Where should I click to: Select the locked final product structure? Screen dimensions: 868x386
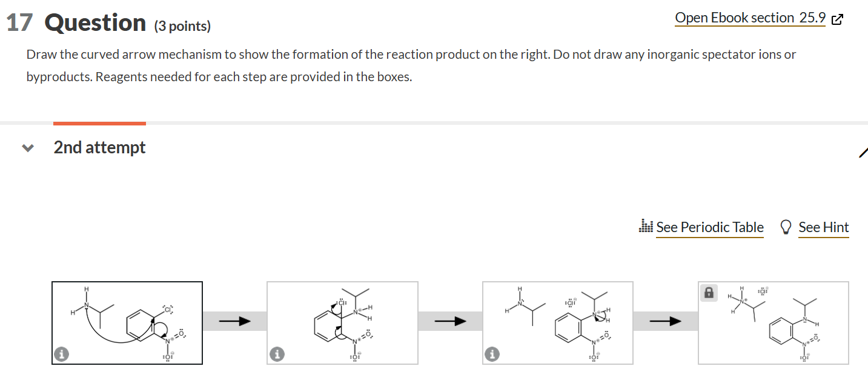[773, 322]
